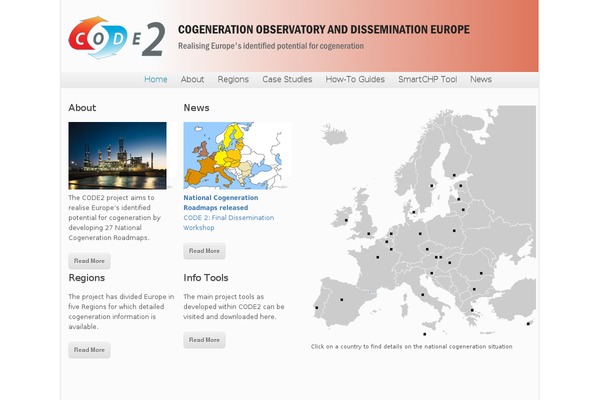
Task: Click the Regions section heading
Action: (x=86, y=278)
